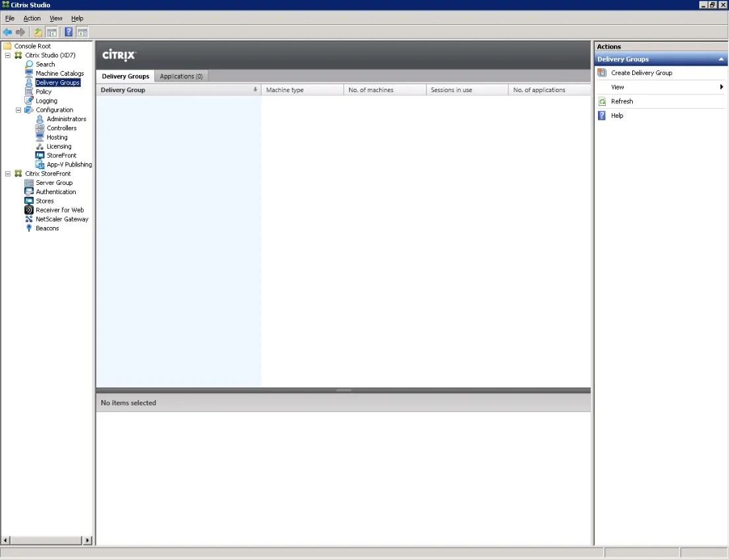729x560 pixels.
Task: Select the Hosting label in tree
Action: pyautogui.click(x=57, y=137)
